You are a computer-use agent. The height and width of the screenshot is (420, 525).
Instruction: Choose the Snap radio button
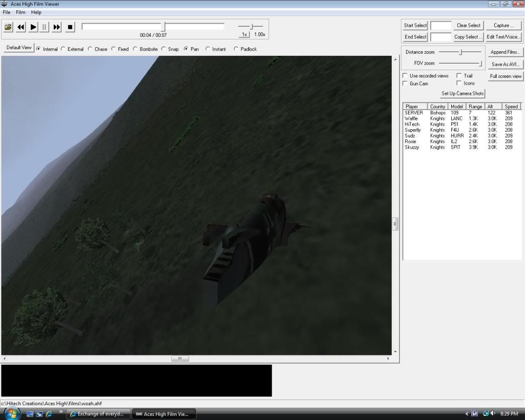coord(164,49)
